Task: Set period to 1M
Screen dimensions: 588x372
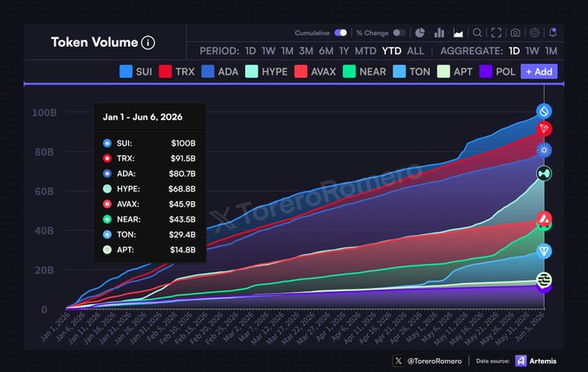Action: tap(288, 51)
